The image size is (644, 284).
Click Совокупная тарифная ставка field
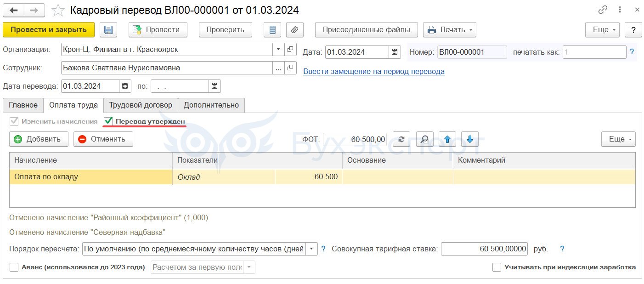click(x=484, y=249)
